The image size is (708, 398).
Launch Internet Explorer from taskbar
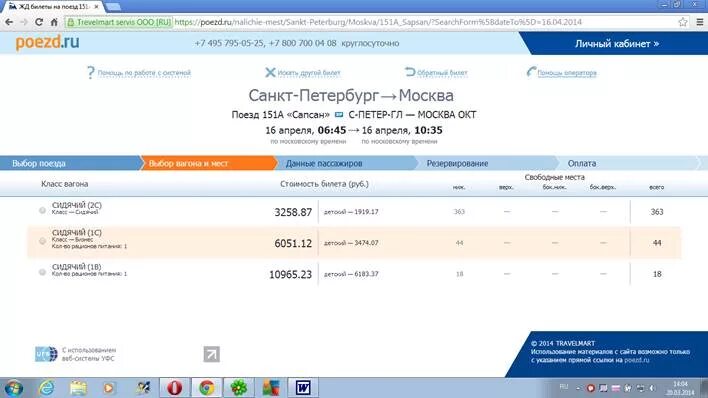47,388
